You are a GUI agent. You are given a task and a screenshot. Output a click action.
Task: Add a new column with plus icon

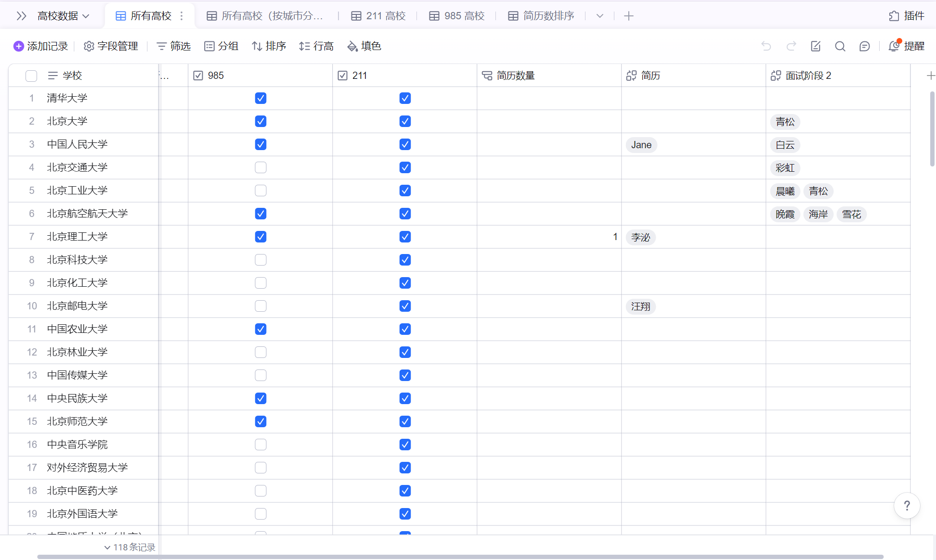(930, 76)
